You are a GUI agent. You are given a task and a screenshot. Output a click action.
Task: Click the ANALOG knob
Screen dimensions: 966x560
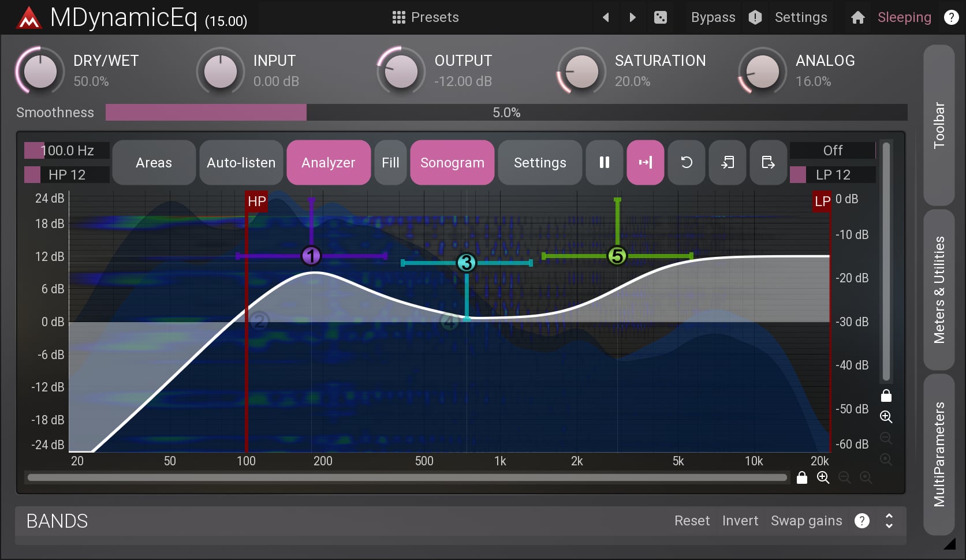[763, 72]
